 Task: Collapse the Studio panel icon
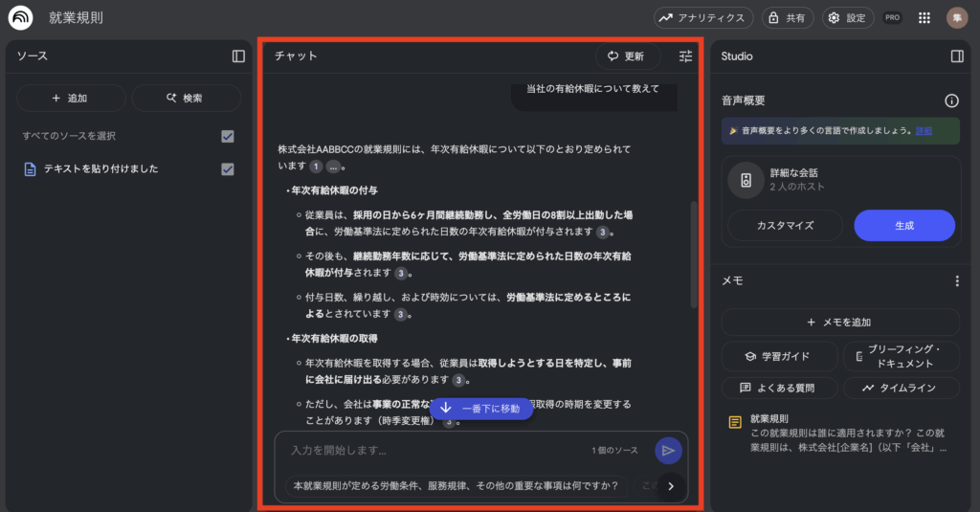click(x=956, y=56)
